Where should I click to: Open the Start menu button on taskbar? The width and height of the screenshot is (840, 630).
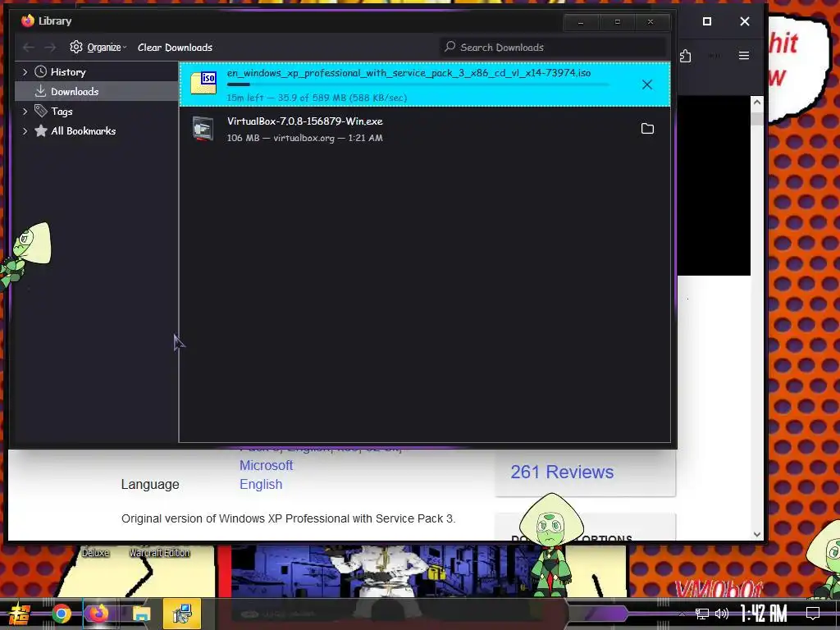[x=18, y=614]
